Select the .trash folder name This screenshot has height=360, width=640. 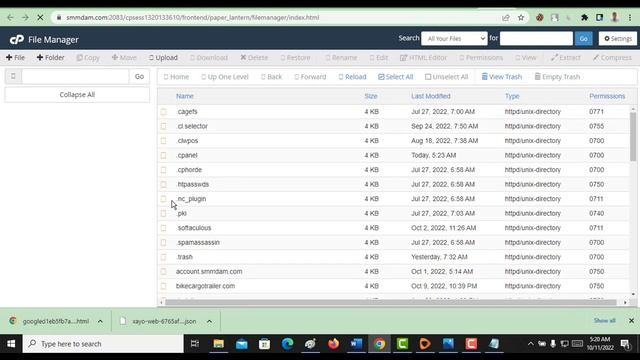click(x=184, y=257)
